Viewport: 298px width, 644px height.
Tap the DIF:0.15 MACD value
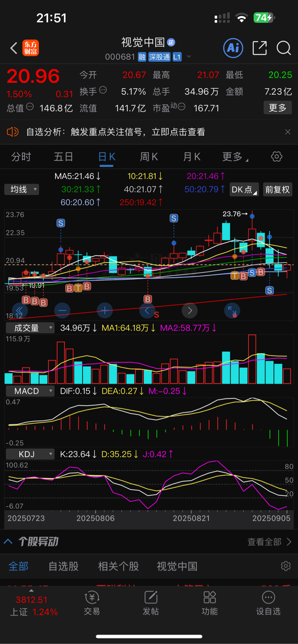pyautogui.click(x=78, y=391)
